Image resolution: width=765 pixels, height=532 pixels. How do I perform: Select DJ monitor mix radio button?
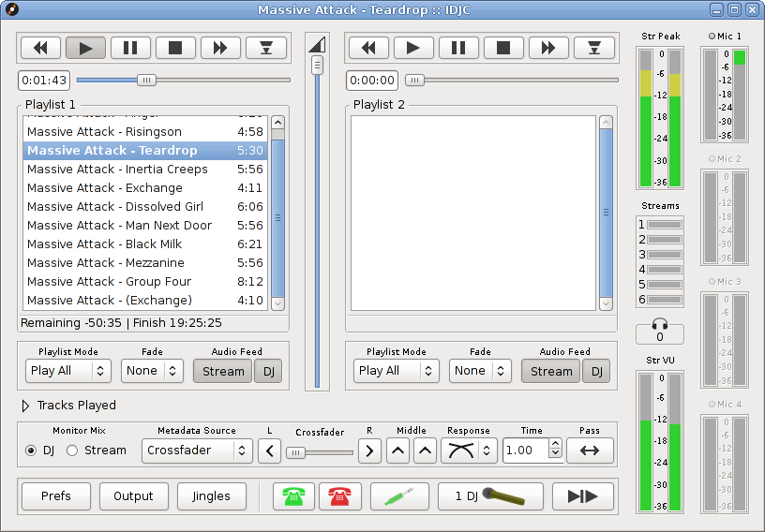click(x=31, y=451)
